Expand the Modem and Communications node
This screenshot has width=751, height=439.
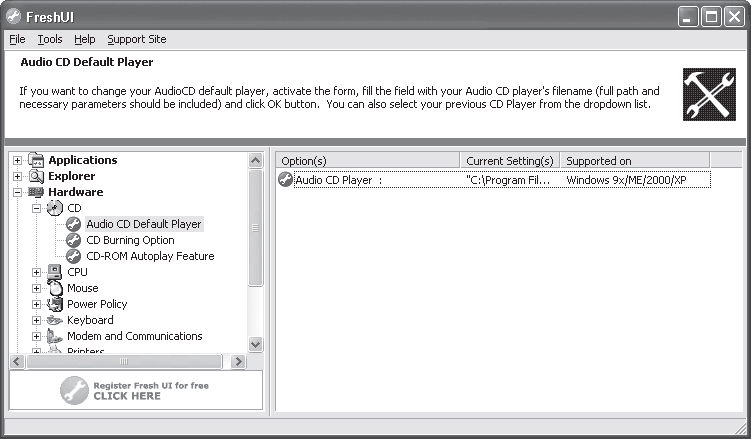pyautogui.click(x=36, y=336)
